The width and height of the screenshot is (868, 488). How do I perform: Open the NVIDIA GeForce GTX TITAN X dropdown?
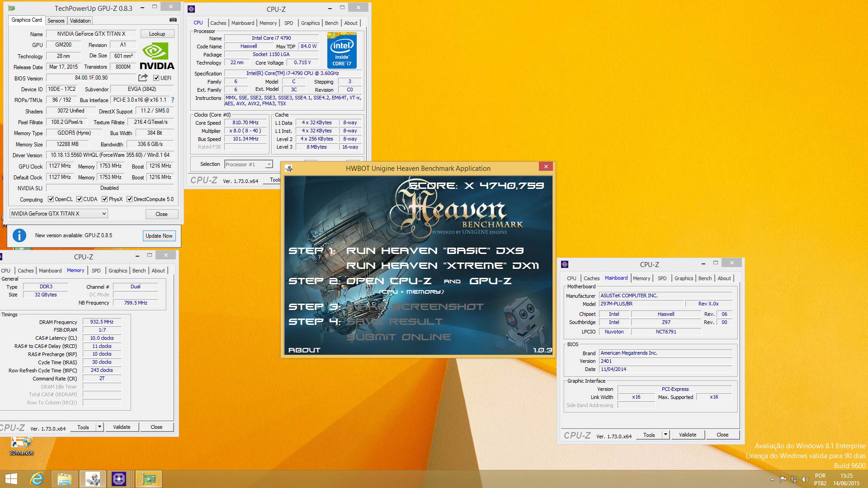point(58,214)
